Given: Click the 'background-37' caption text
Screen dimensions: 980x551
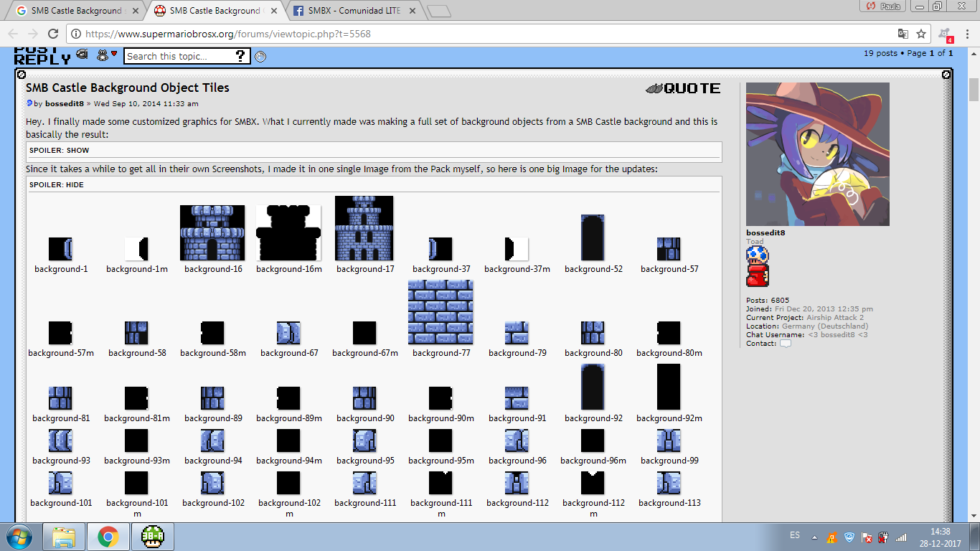Looking at the screenshot, I should coord(441,269).
